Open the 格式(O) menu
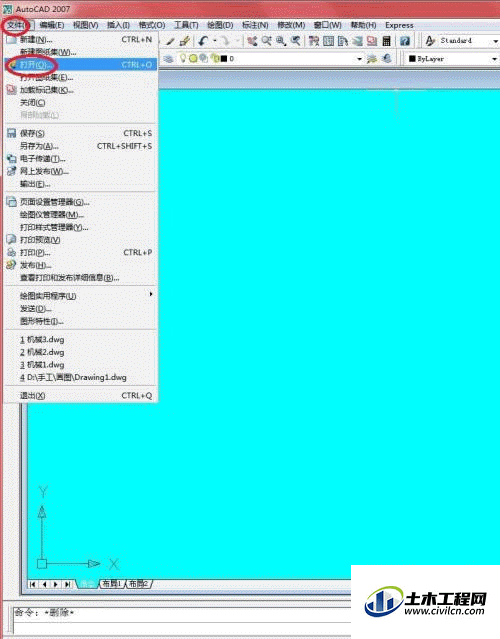Viewport: 500px width, 639px height. [152, 25]
